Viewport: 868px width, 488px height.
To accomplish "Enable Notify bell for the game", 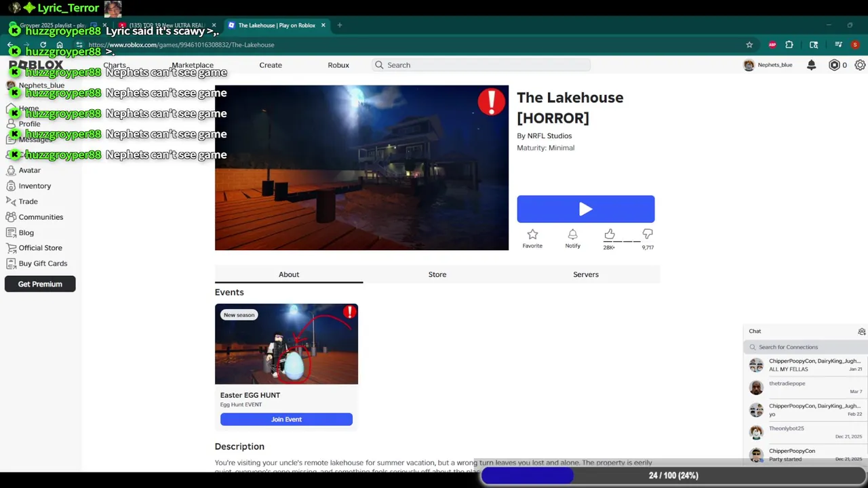I will click(572, 239).
